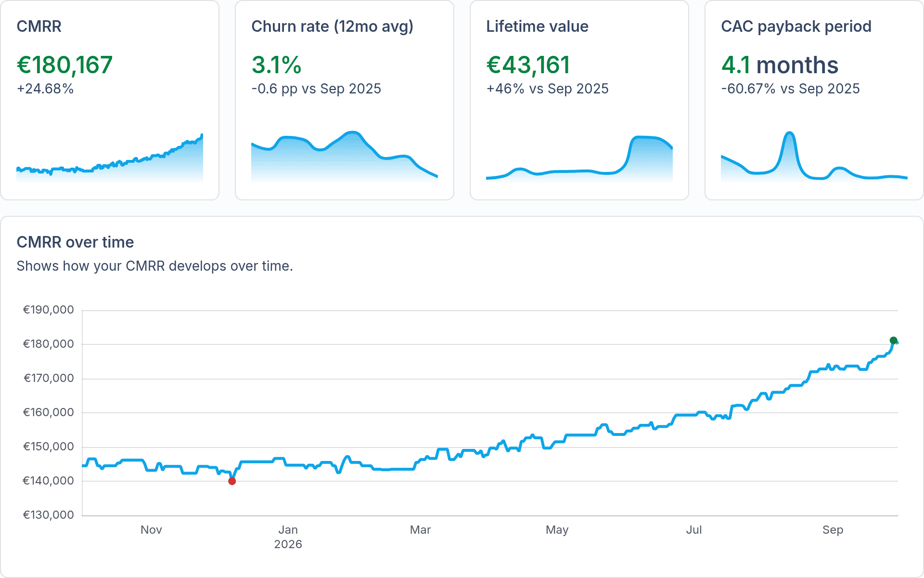The width and height of the screenshot is (924, 578).
Task: Select the CMRR card title
Action: pos(39,26)
